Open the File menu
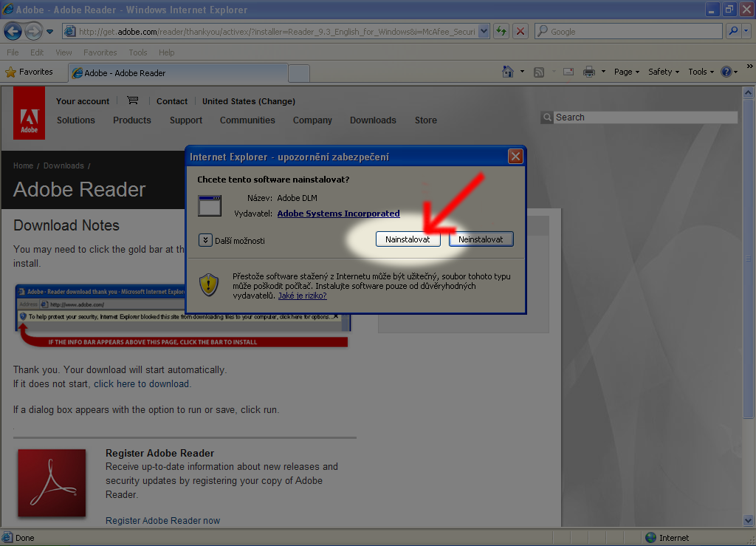The width and height of the screenshot is (756, 546). pyautogui.click(x=13, y=52)
